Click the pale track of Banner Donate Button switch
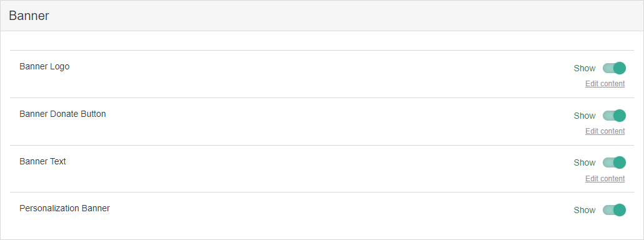Viewport: 644px width, 240px height. 608,116
